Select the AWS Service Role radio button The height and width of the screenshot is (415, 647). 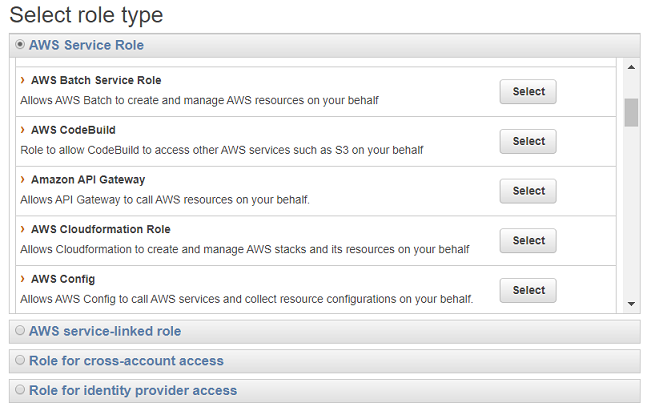tap(20, 45)
